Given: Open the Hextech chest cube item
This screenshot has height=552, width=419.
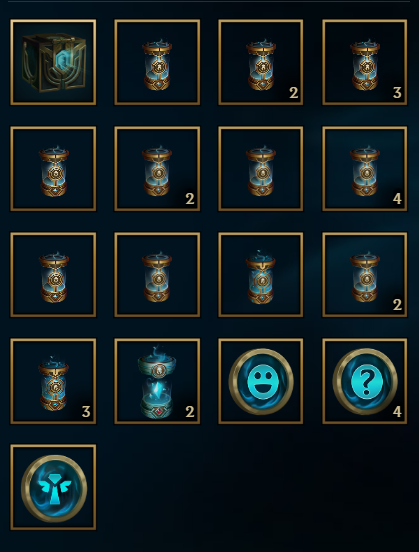Looking at the screenshot, I should tap(53, 62).
